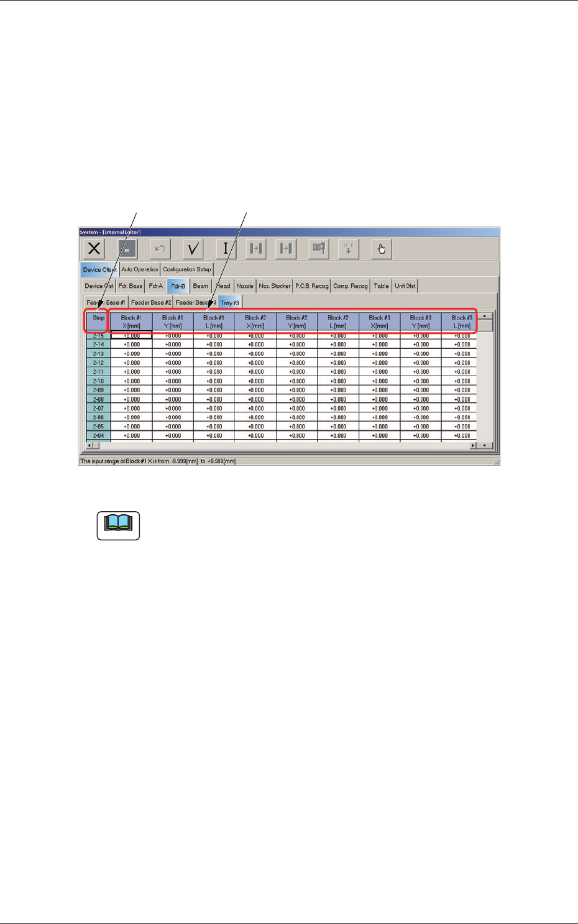
Task: Click the X cancel toolbar icon
Action: click(x=94, y=249)
